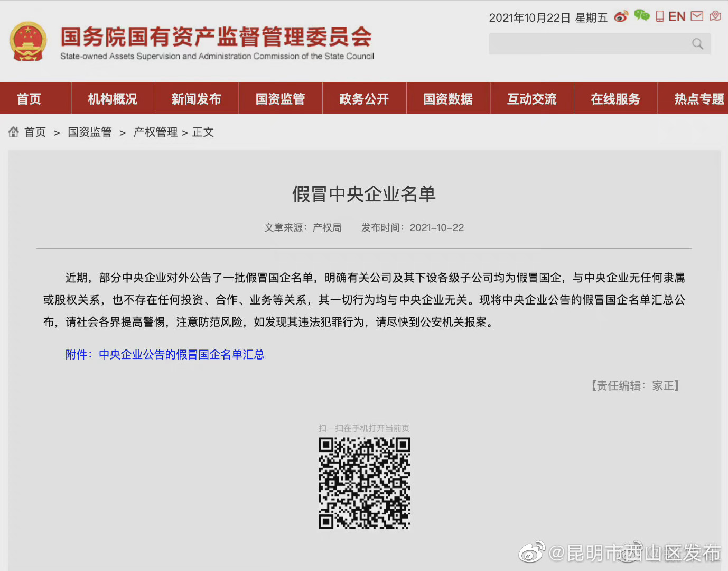Navigate to 产权管理 in the breadcrumb
728x571 pixels.
pyautogui.click(x=155, y=132)
